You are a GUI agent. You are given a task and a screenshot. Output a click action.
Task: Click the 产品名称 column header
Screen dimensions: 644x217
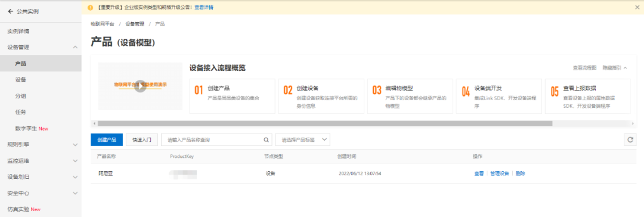pos(106,157)
